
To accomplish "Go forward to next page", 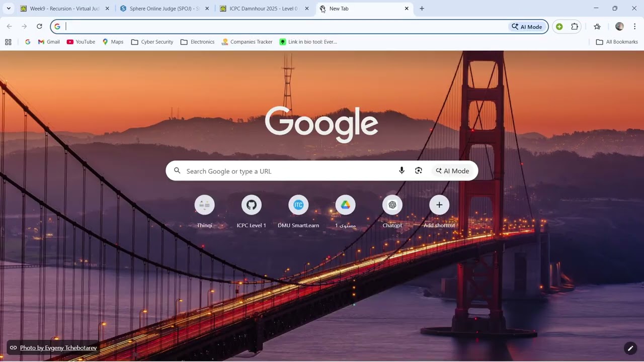I will (24, 27).
